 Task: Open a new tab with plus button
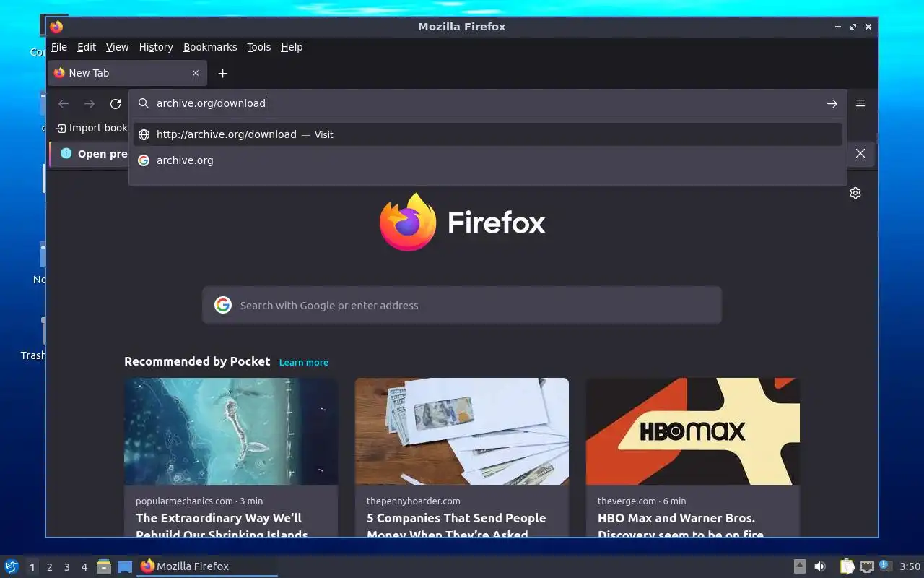pos(223,73)
